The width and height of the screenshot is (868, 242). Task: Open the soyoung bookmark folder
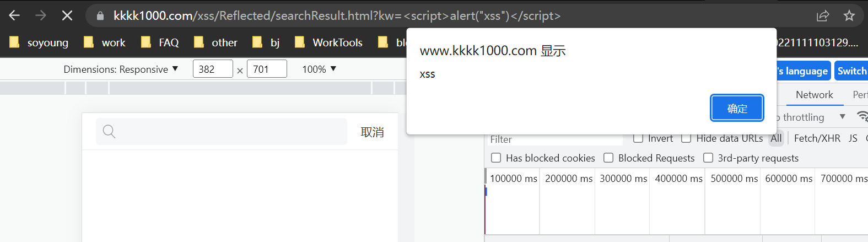[39, 42]
